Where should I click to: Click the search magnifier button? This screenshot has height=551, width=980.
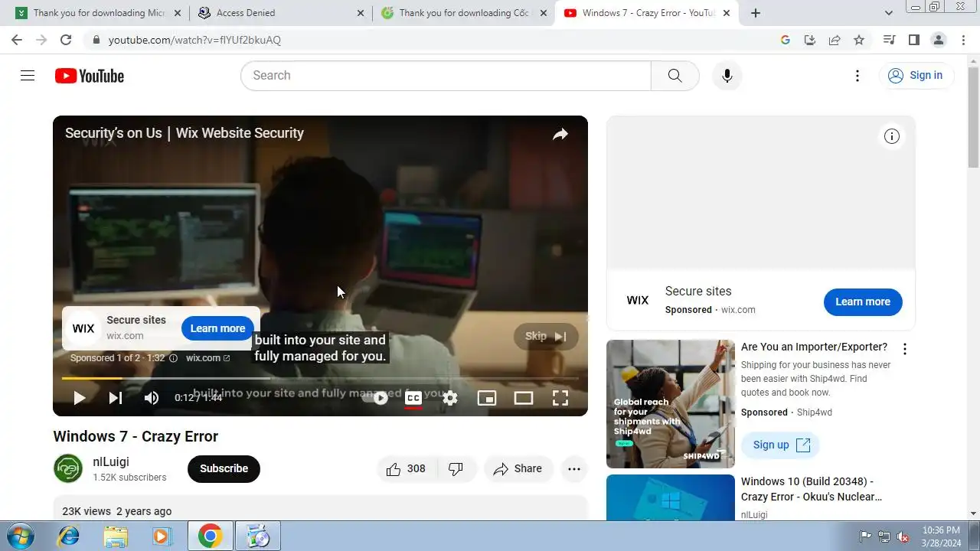tap(675, 75)
